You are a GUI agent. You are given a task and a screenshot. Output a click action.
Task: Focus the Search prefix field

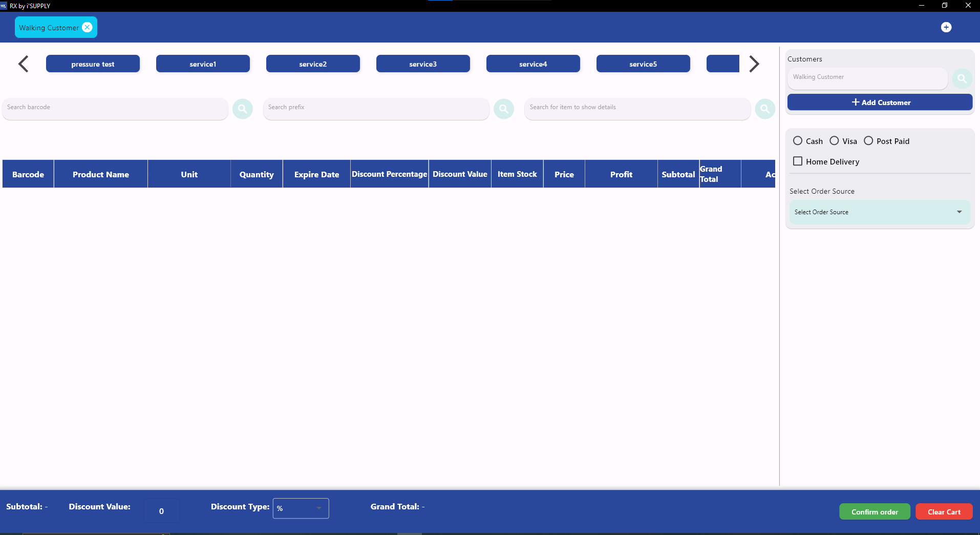point(376,109)
